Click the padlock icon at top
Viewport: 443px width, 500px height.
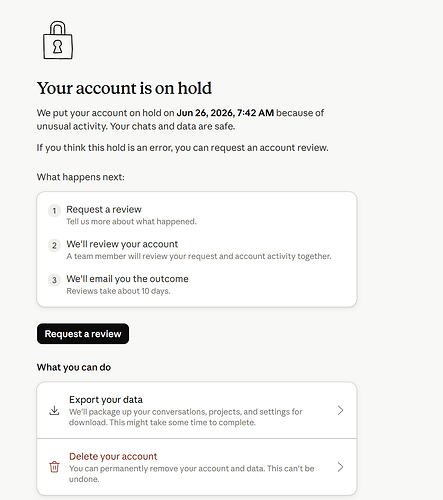58,40
